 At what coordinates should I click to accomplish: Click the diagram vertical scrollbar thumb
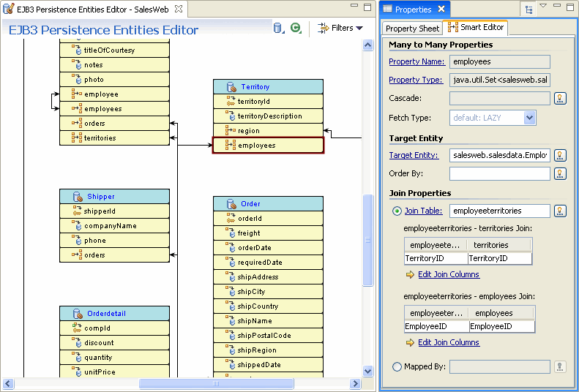click(367, 240)
